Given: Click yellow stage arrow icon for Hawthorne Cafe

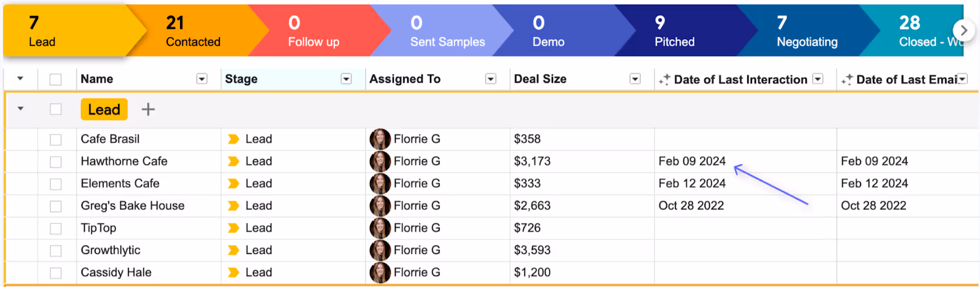Looking at the screenshot, I should [x=233, y=162].
